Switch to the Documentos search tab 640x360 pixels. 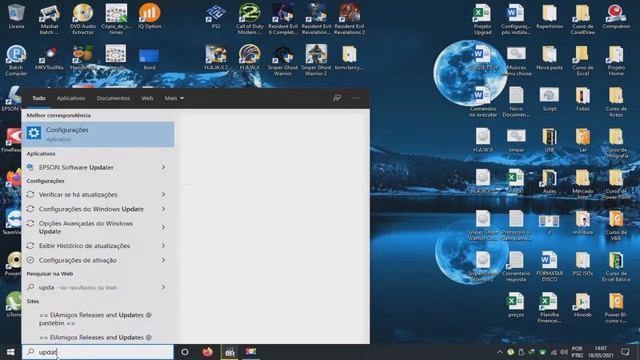[x=113, y=98]
